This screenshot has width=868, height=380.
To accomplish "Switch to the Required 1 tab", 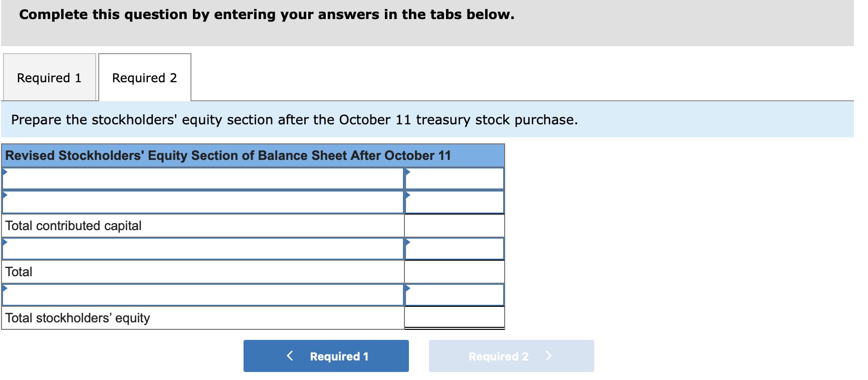I will [x=49, y=77].
